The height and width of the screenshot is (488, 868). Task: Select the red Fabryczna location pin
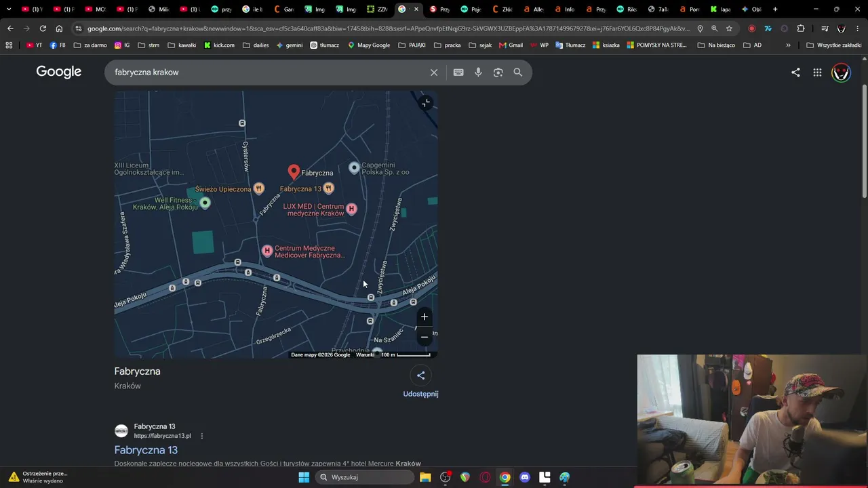pos(294,171)
